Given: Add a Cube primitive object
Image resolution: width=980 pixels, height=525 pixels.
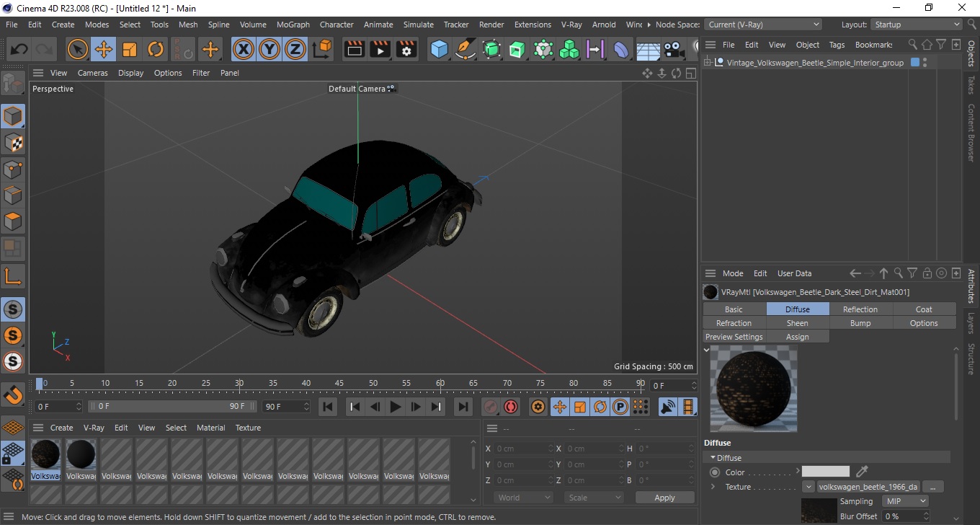Looking at the screenshot, I should click(440, 50).
